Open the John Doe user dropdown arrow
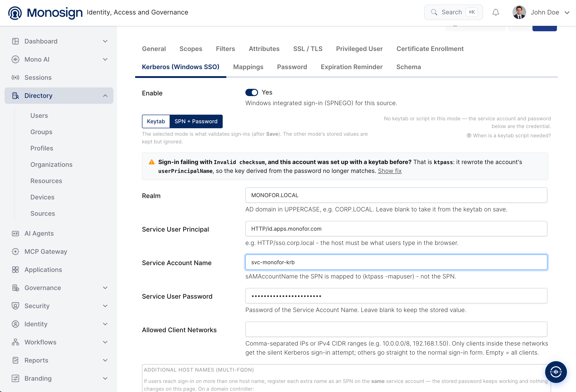The height and width of the screenshot is (392, 576). pos(567,13)
